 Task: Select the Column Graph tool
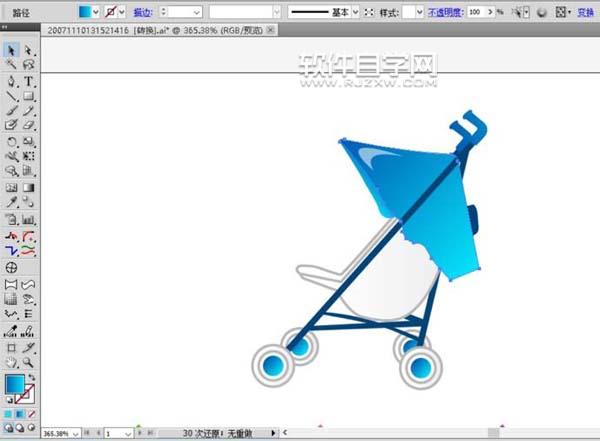(x=28, y=220)
